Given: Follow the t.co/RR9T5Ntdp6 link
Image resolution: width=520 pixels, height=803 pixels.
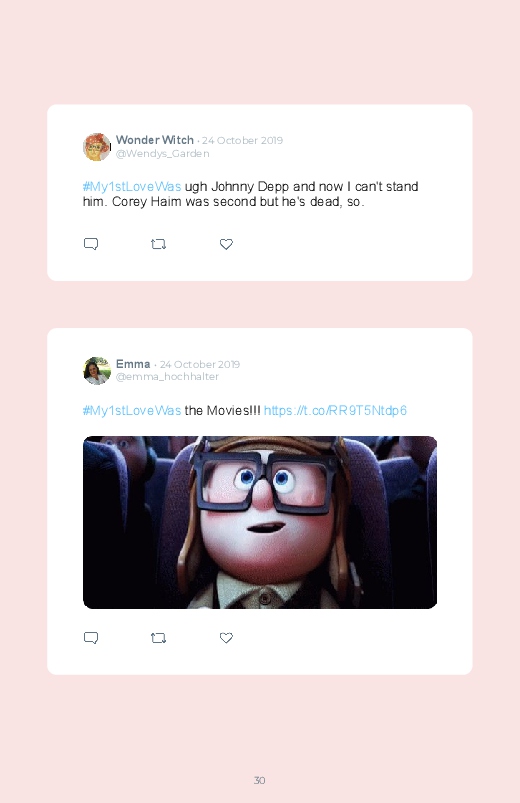Looking at the screenshot, I should pyautogui.click(x=335, y=410).
